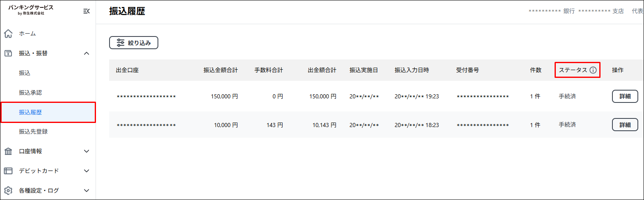Open 詳細 for the 10,143 円 transfer
Image resolution: width=644 pixels, height=200 pixels.
(625, 125)
